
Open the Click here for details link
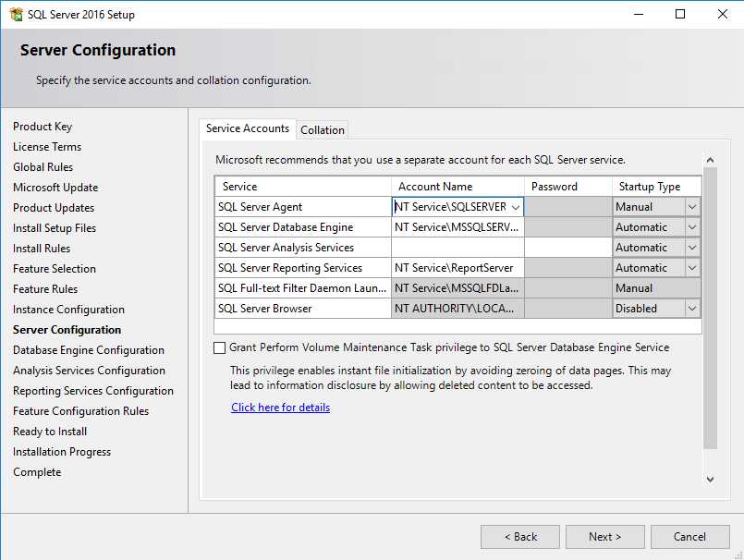pyautogui.click(x=280, y=408)
